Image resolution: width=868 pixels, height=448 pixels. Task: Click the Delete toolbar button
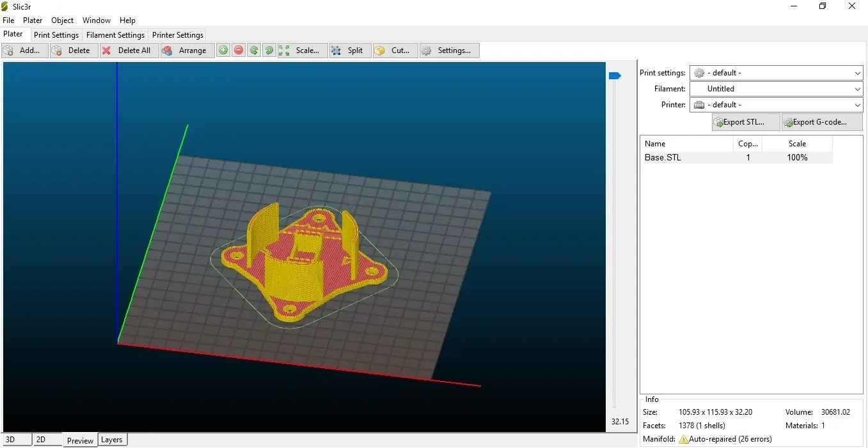click(x=74, y=50)
